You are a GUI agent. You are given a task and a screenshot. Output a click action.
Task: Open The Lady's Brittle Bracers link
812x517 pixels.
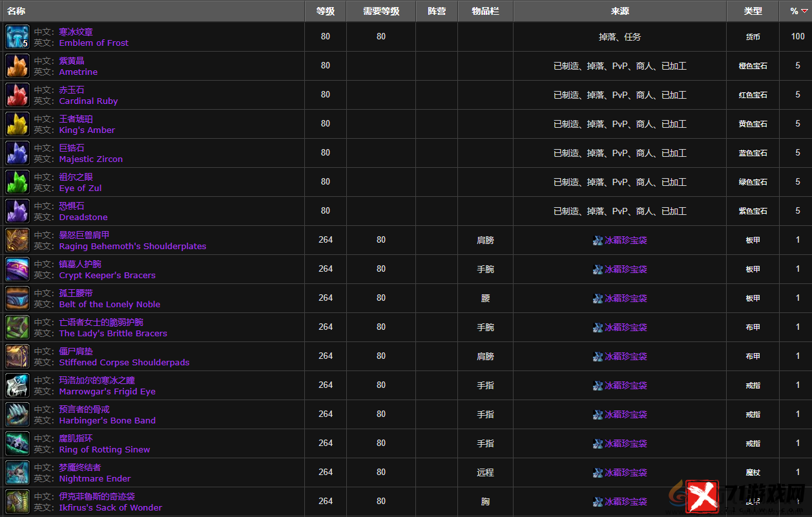click(x=113, y=333)
